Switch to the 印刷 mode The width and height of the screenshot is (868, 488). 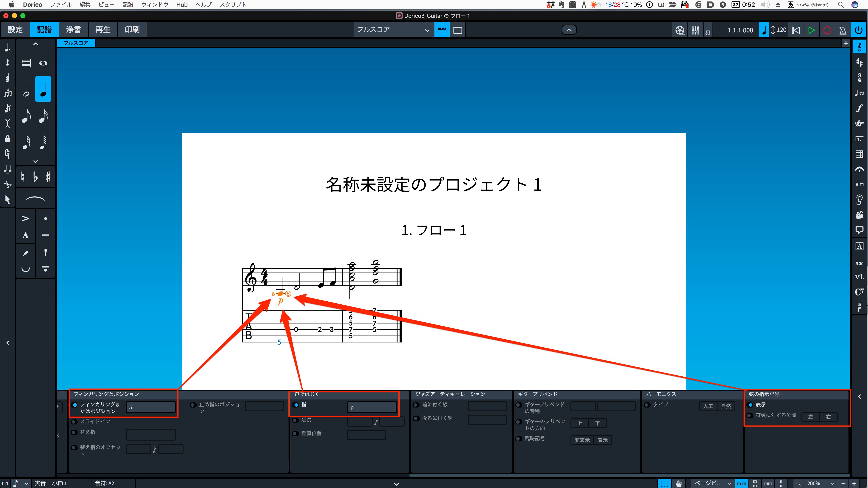click(132, 30)
